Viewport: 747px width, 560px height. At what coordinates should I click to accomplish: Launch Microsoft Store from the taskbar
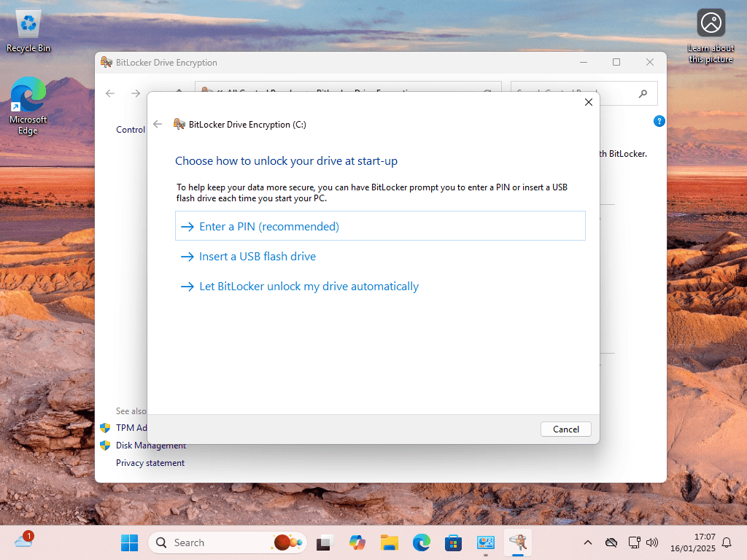point(453,542)
